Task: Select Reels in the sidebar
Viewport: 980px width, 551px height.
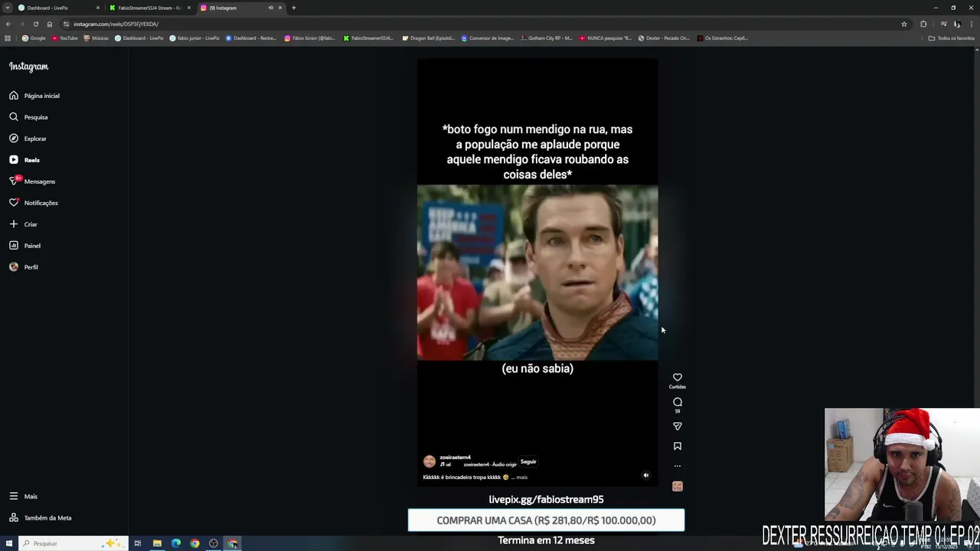Action: pos(24,160)
